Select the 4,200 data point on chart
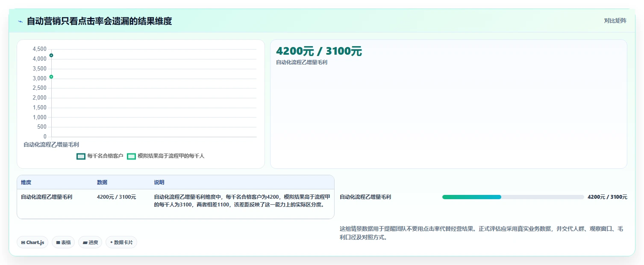The width and height of the screenshot is (644, 265). [x=51, y=55]
